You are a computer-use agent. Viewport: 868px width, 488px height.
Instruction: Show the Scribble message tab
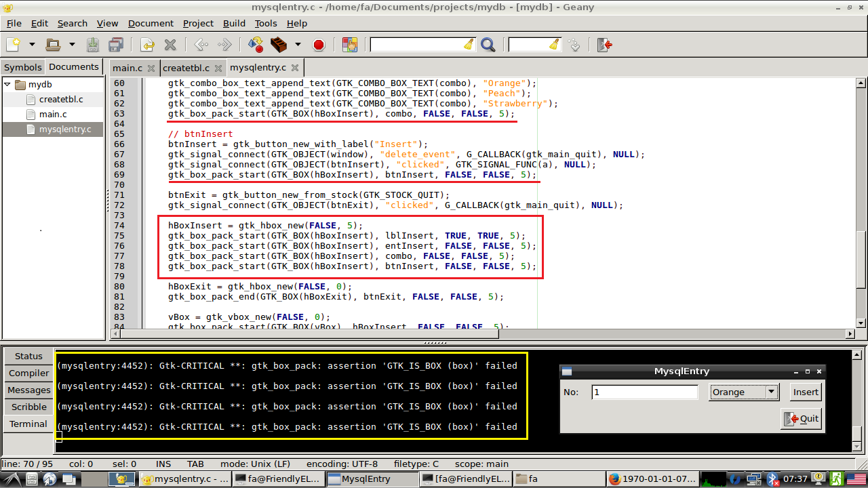[x=28, y=407]
